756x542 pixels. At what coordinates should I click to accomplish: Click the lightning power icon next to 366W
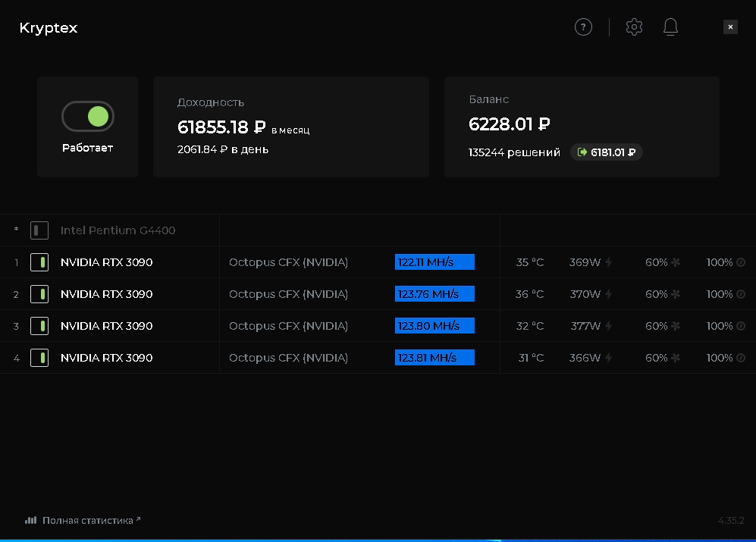pyautogui.click(x=609, y=358)
